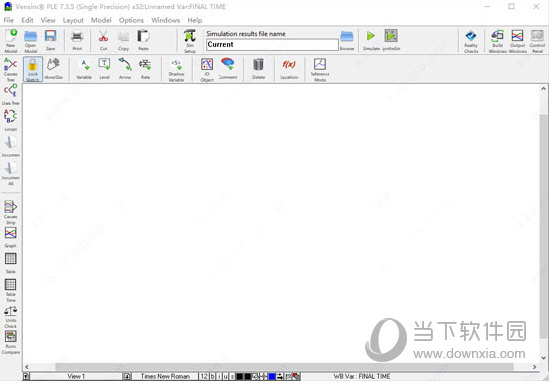Open a model with Open Model icon
550x383 pixels.
pyautogui.click(x=31, y=41)
